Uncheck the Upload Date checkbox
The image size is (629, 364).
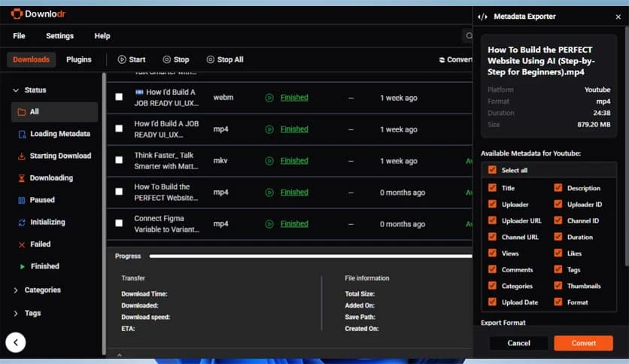(x=492, y=302)
